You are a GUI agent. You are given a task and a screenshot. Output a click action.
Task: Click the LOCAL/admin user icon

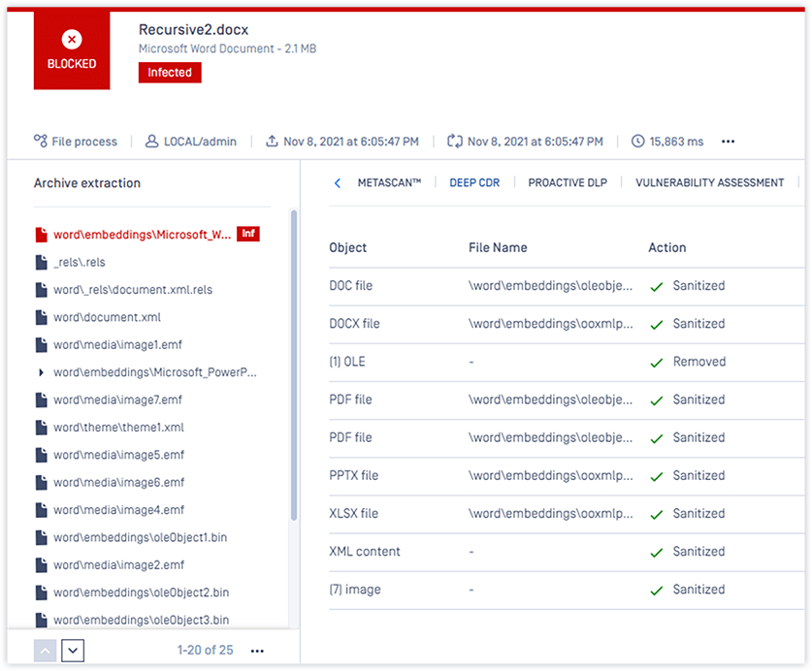(x=151, y=142)
